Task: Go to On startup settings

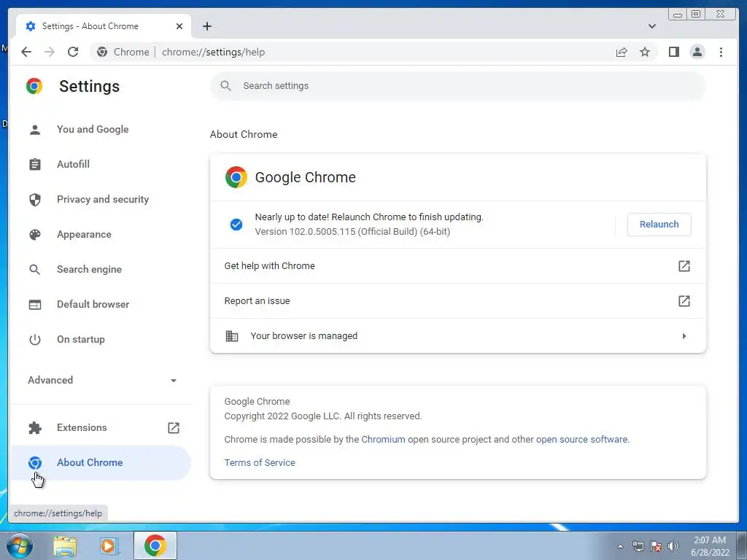Action: coord(101,340)
